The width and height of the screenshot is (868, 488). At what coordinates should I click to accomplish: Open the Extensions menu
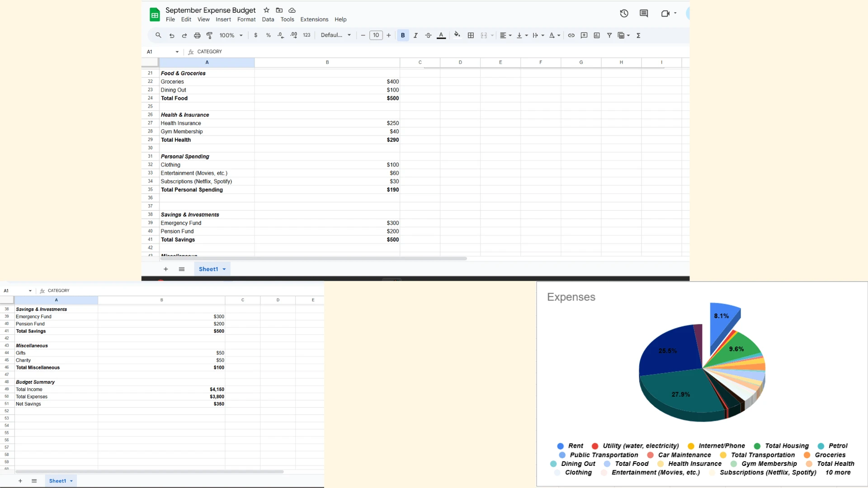click(x=314, y=19)
